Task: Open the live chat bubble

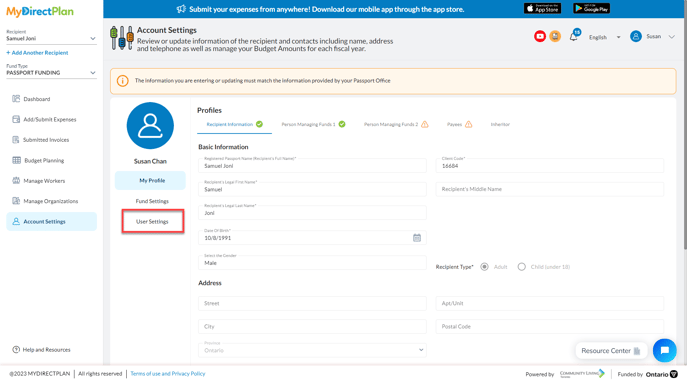Action: point(664,350)
